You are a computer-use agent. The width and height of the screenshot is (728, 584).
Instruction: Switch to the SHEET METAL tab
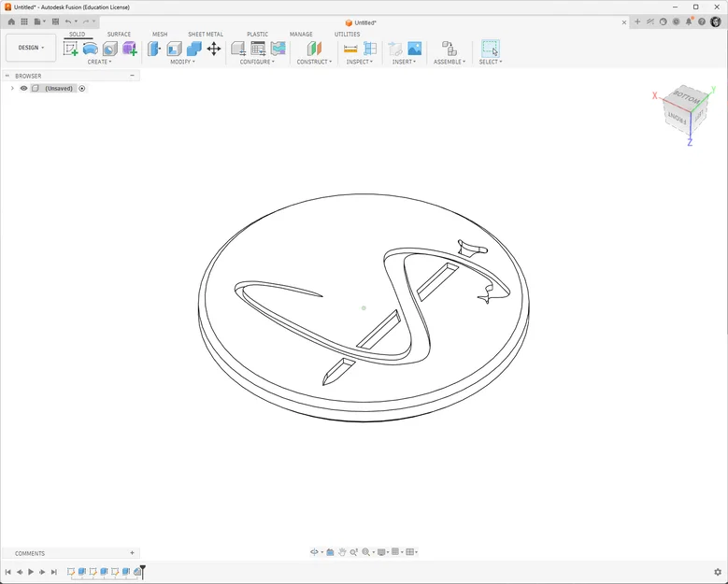206,35
